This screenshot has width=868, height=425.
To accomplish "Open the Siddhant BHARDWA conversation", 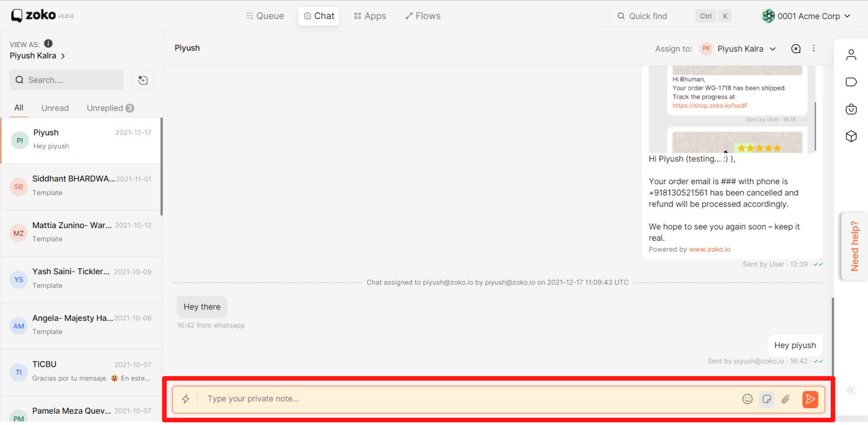I will click(x=81, y=187).
